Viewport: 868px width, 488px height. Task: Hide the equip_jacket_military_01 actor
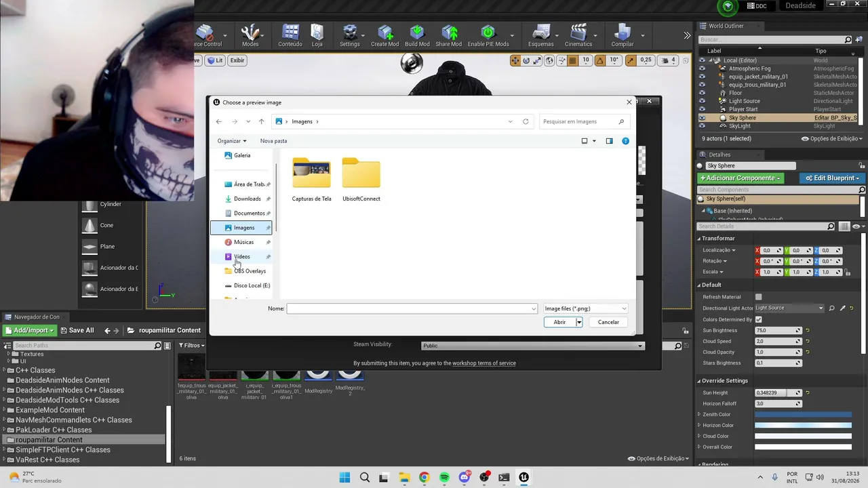pos(702,77)
